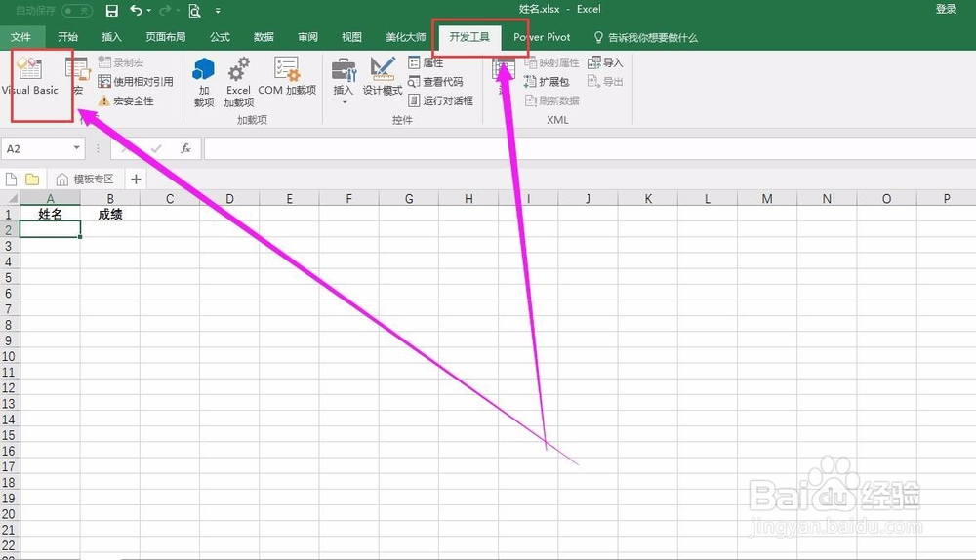Click the yellow folder open icon

pos(32,180)
